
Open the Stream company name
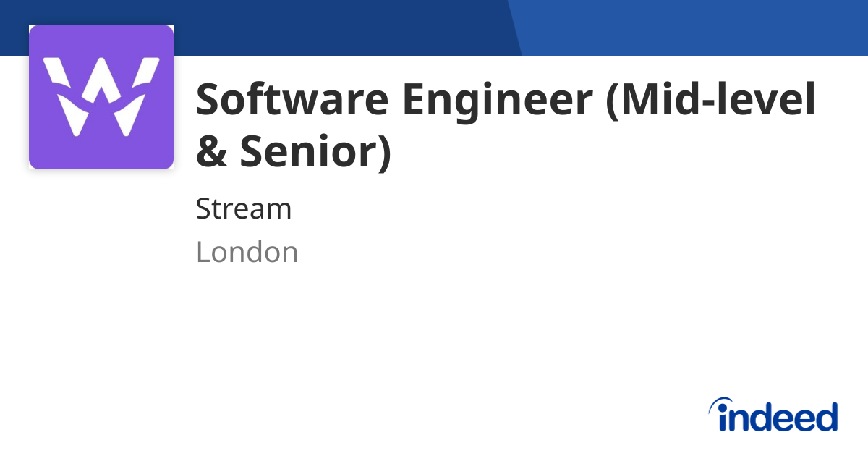pyautogui.click(x=244, y=209)
